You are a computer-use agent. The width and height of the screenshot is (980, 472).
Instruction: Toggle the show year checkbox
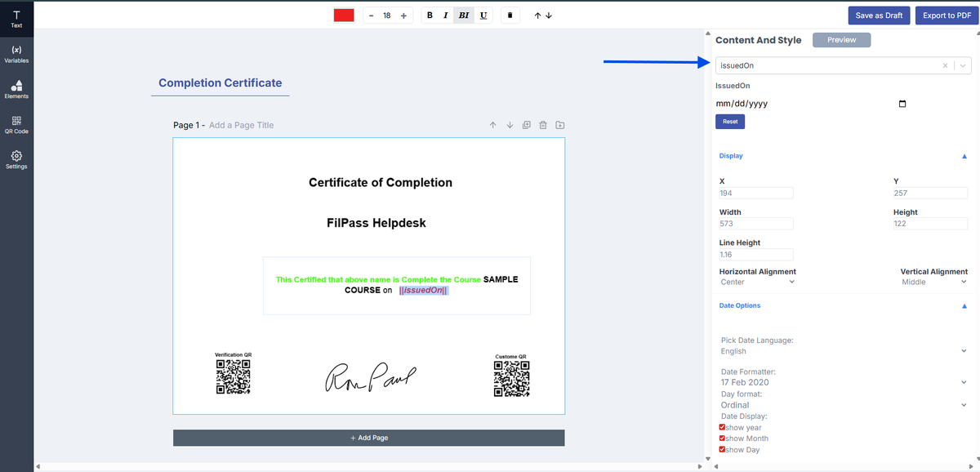tap(722, 427)
